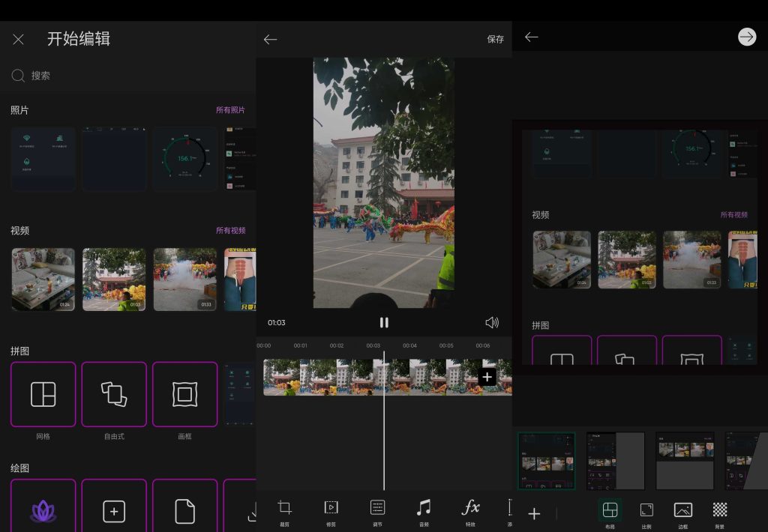The image size is (768, 532).
Task: Open the Audio (音频) tool
Action: point(423,512)
